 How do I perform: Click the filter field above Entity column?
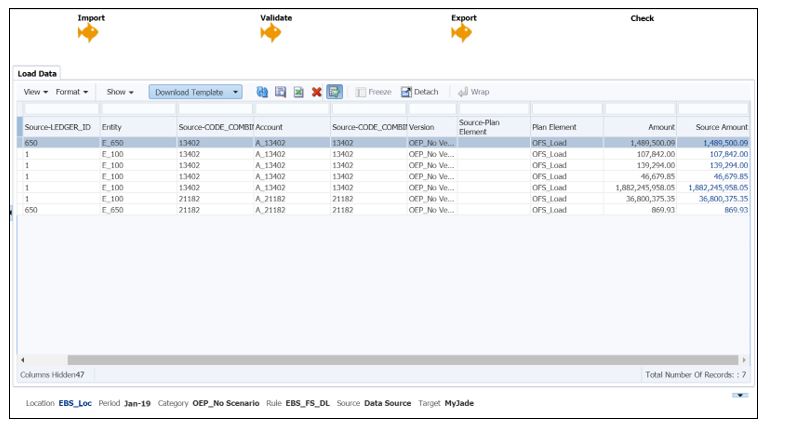tap(136, 108)
